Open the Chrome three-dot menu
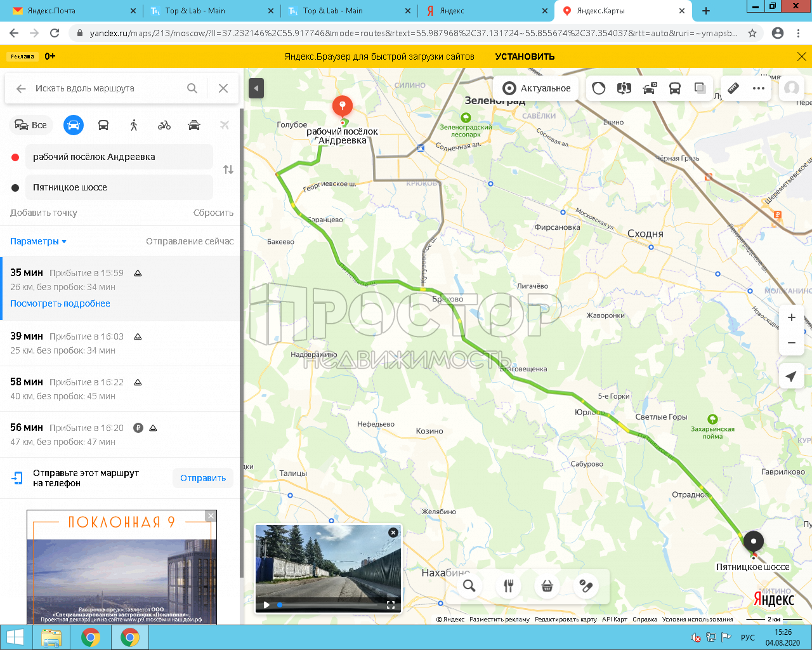The image size is (812, 650). pos(799,33)
